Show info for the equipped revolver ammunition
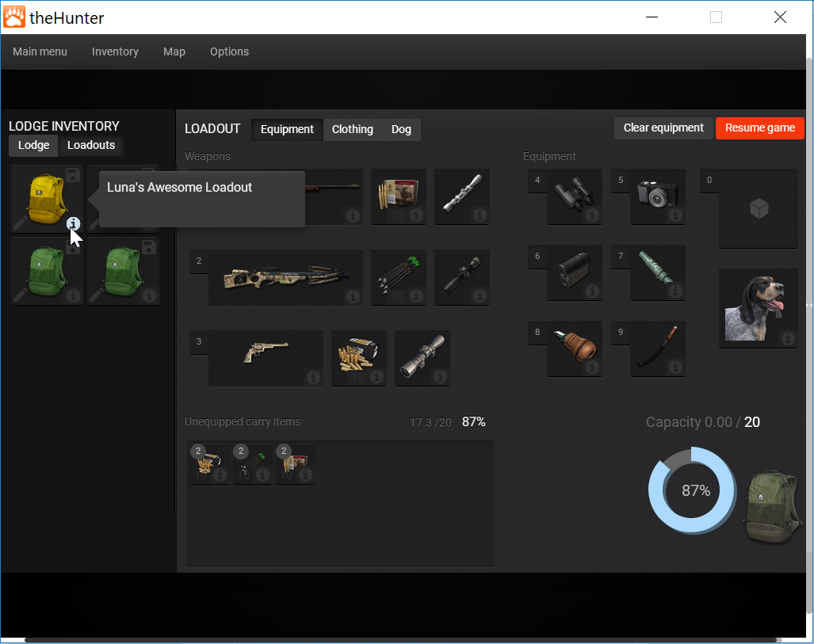This screenshot has width=814, height=644. 377,377
